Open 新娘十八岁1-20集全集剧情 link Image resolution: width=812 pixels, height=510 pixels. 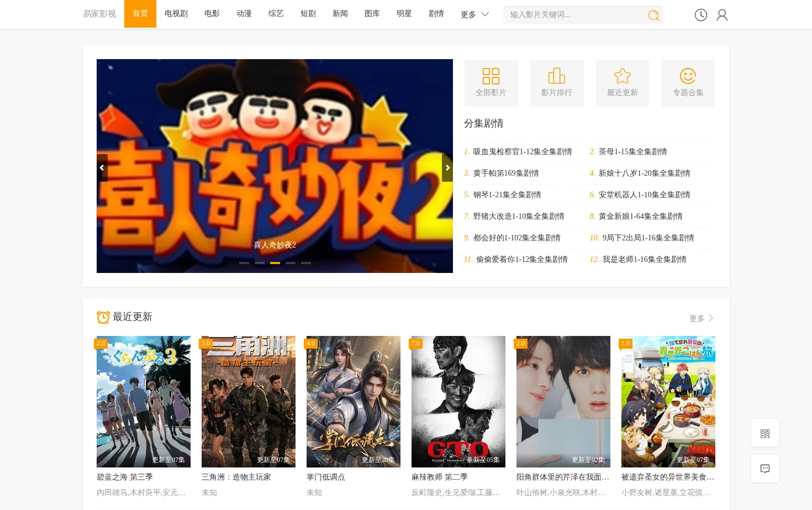(645, 173)
